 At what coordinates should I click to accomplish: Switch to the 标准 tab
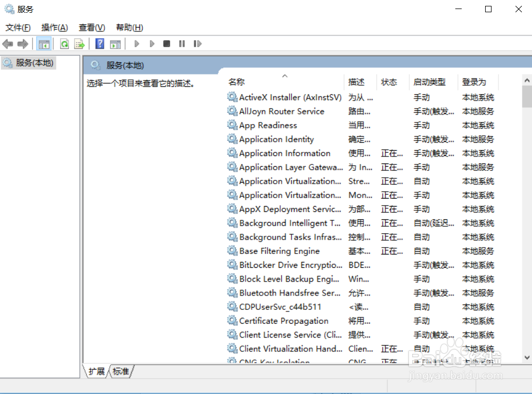click(121, 371)
